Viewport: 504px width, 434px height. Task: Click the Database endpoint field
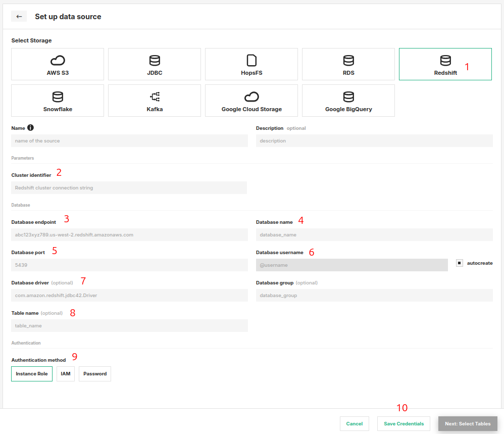click(x=129, y=235)
